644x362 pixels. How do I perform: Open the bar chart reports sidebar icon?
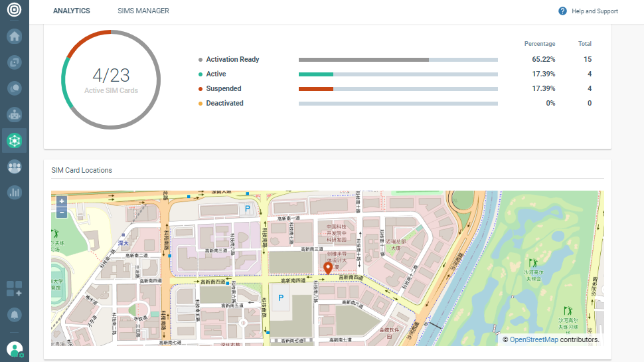pyautogui.click(x=14, y=193)
